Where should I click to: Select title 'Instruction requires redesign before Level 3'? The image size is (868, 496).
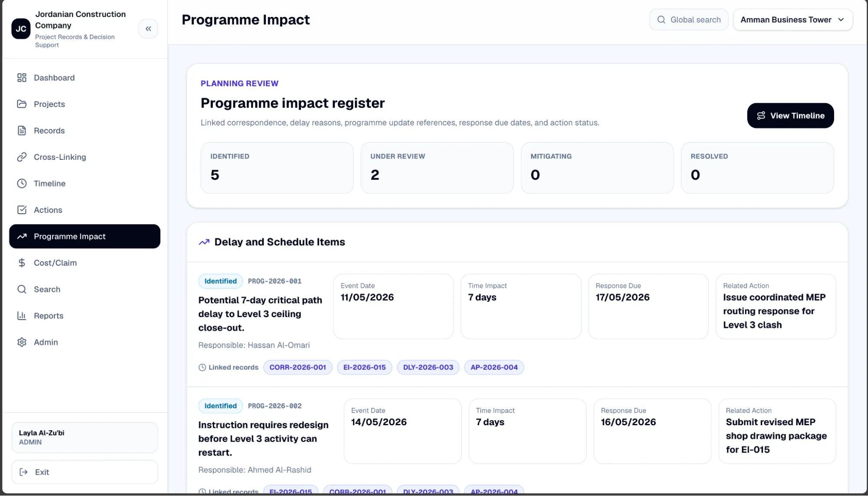[263, 439]
